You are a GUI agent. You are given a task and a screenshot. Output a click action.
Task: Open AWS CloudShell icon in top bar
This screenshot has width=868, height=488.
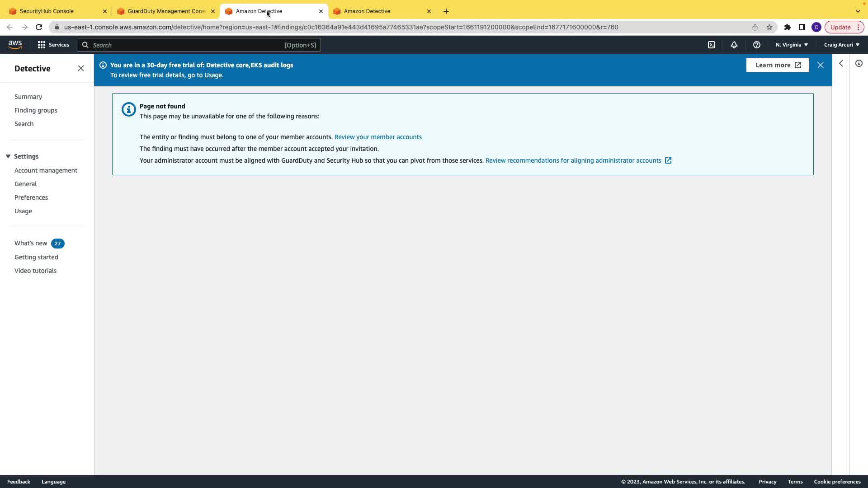tap(712, 45)
